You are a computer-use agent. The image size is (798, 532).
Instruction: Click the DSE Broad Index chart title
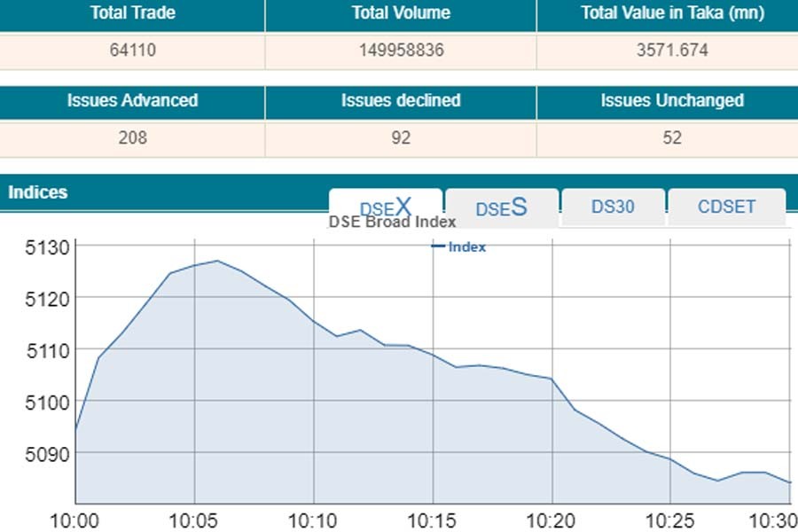(x=392, y=223)
